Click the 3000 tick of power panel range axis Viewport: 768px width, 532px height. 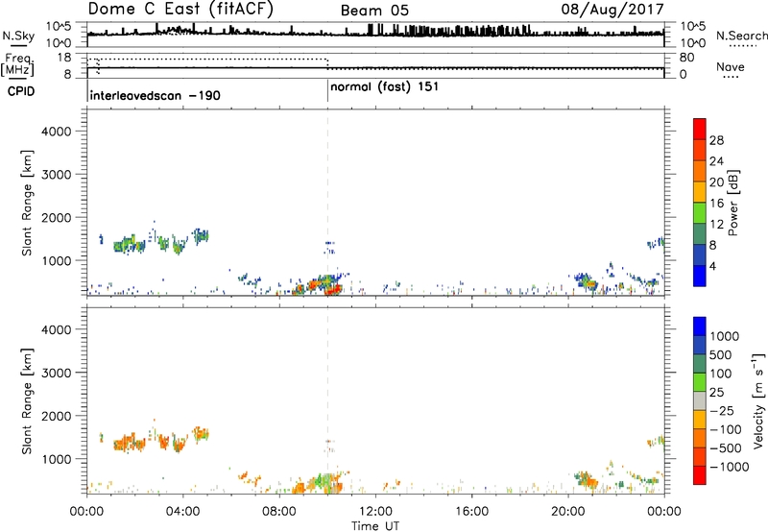(57, 175)
